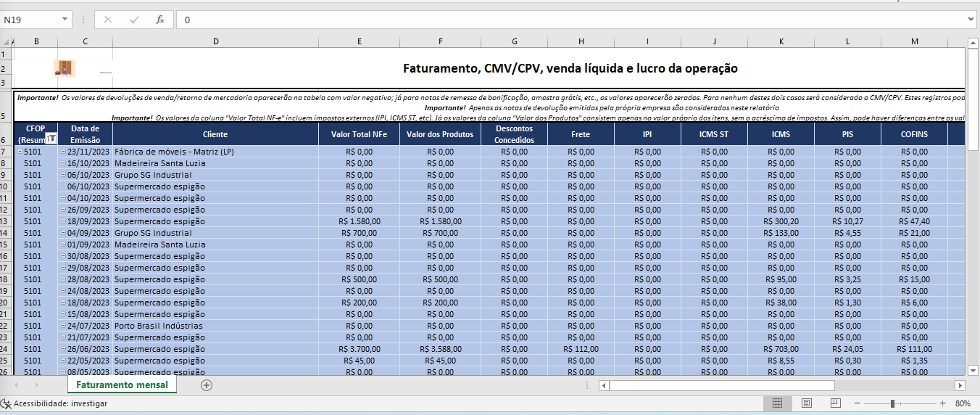Image resolution: width=980 pixels, height=415 pixels.
Task: Collapse the 01/09/2023 date group
Action: pyautogui.click(x=64, y=245)
